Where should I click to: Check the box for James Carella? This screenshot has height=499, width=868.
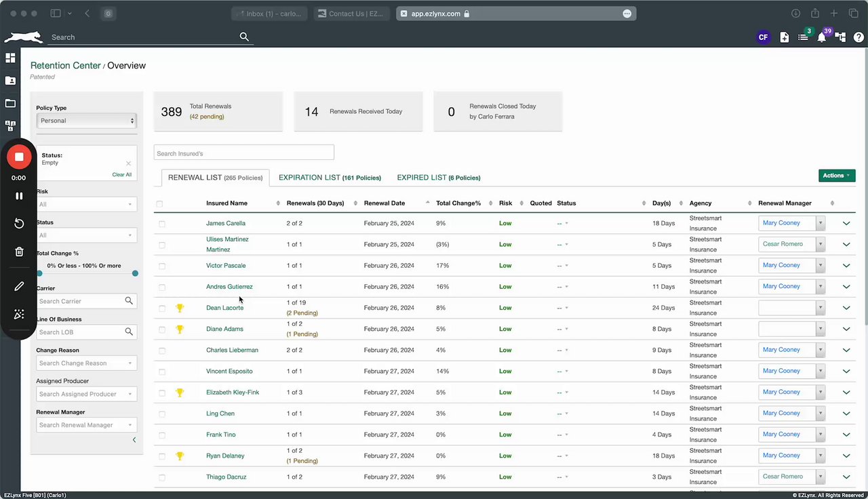click(161, 224)
